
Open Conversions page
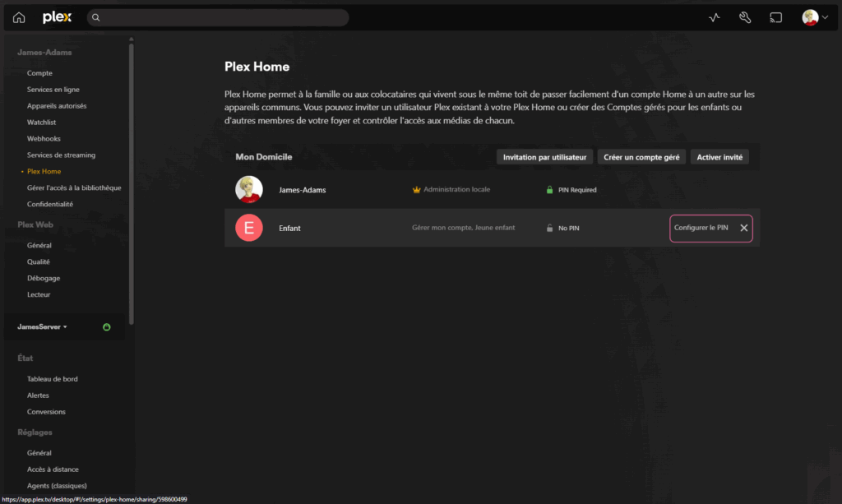pos(46,412)
